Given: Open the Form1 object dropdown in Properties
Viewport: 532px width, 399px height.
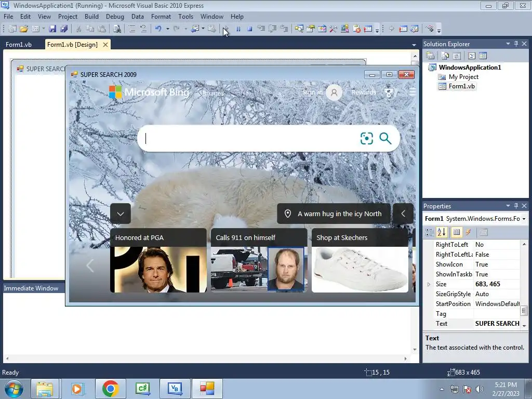Looking at the screenshot, I should pyautogui.click(x=524, y=219).
